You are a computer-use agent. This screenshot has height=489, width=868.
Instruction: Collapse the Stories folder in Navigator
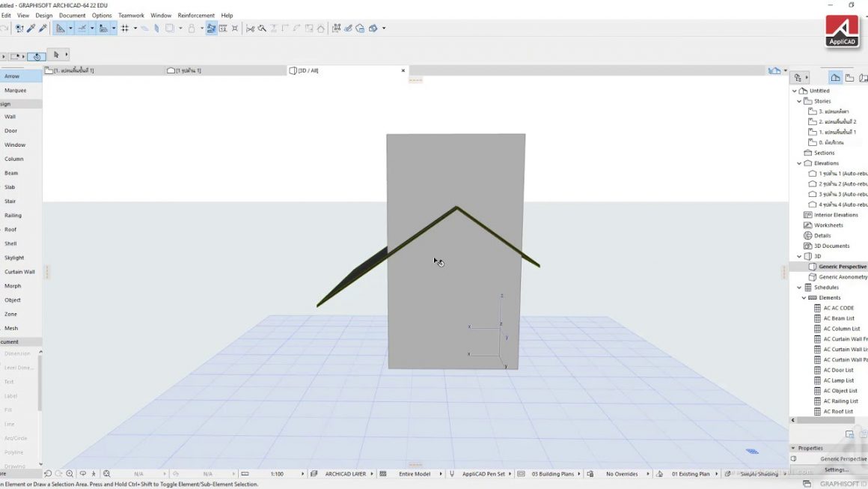[799, 101]
